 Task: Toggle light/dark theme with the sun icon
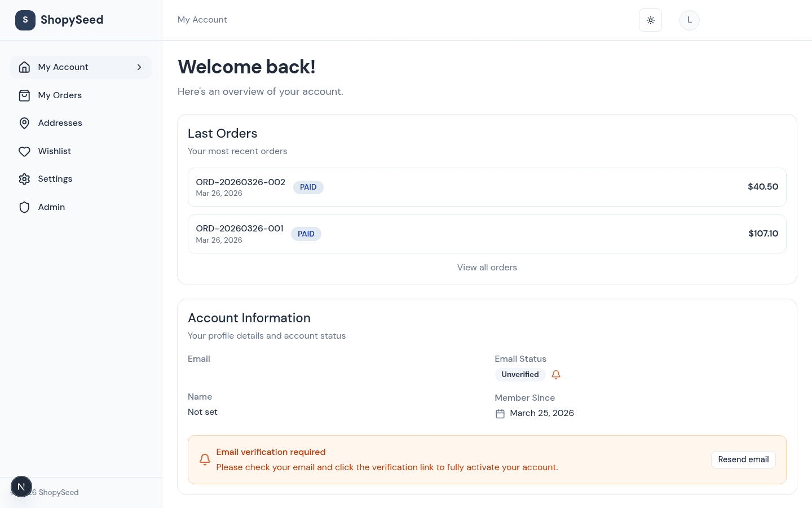(x=650, y=20)
